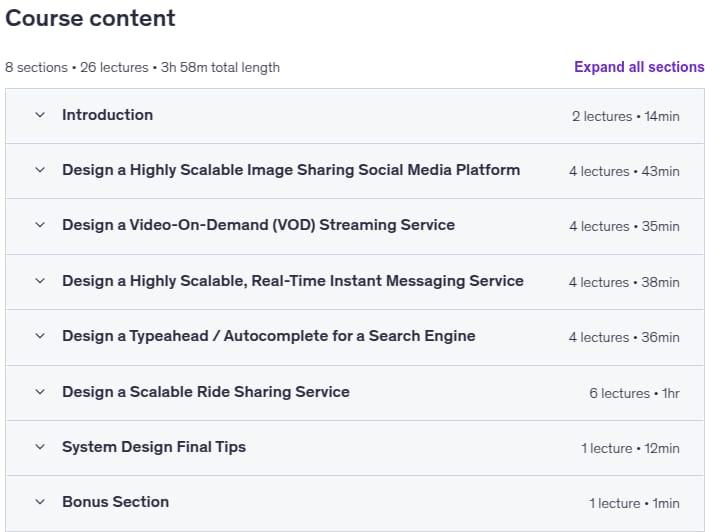The image size is (705, 532).
Task: Click the 4 lectures • 35min text
Action: click(624, 226)
